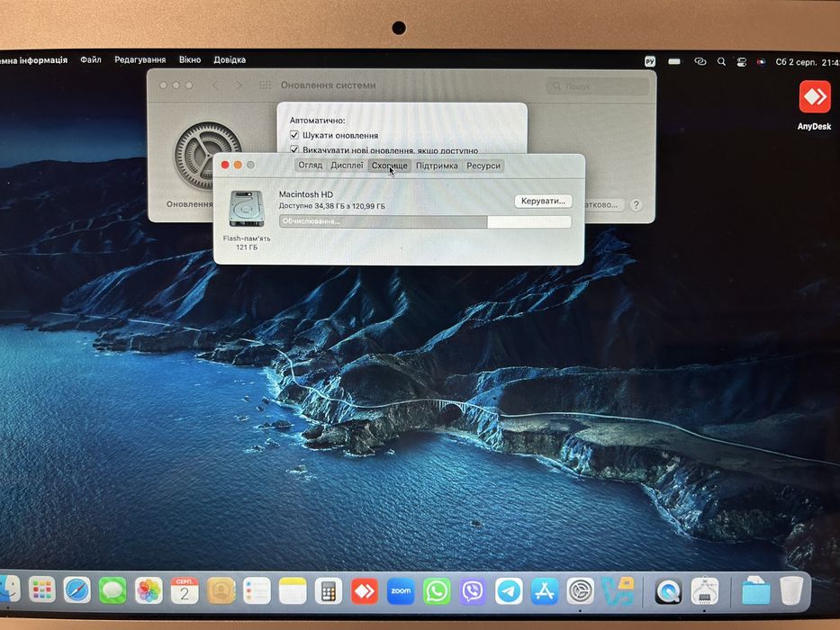The image size is (840, 630).
Task: Open the Редагування menu
Action: 140,59
